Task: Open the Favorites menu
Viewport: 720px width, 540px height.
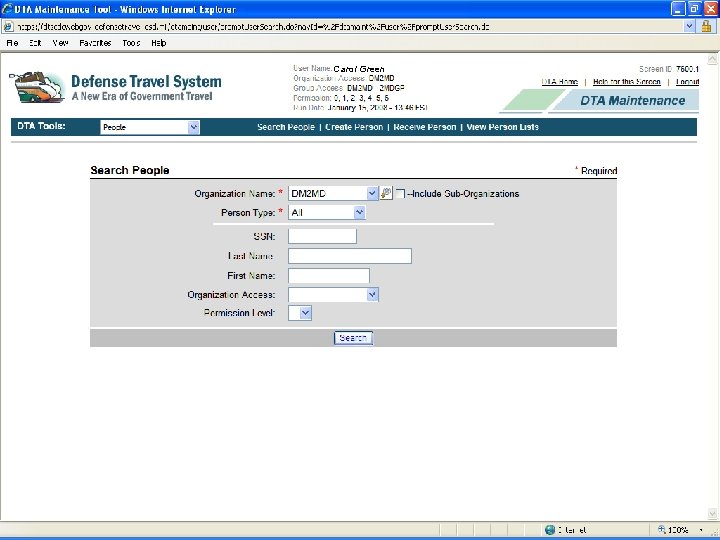Action: pos(95,43)
